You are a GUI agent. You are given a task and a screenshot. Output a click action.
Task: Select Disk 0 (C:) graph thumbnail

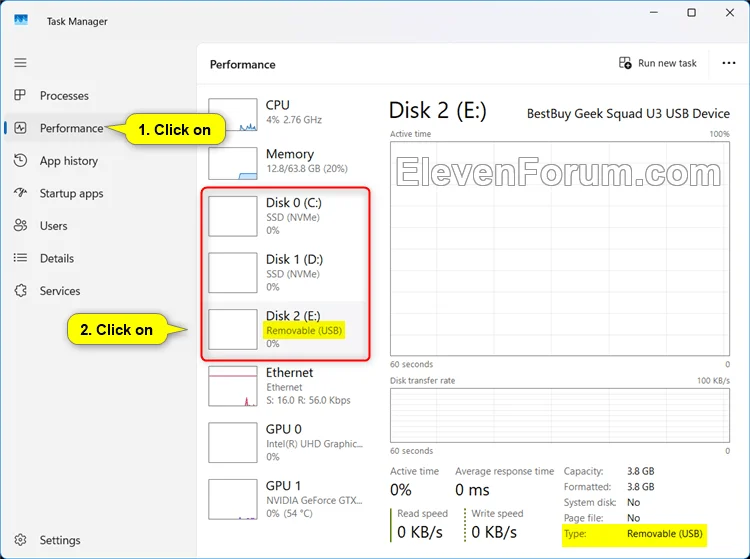click(x=232, y=216)
